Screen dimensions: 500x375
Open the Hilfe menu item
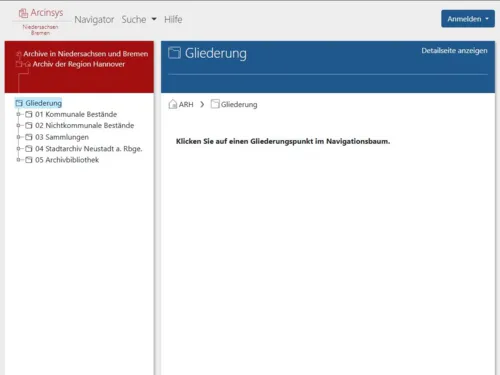pyautogui.click(x=173, y=19)
